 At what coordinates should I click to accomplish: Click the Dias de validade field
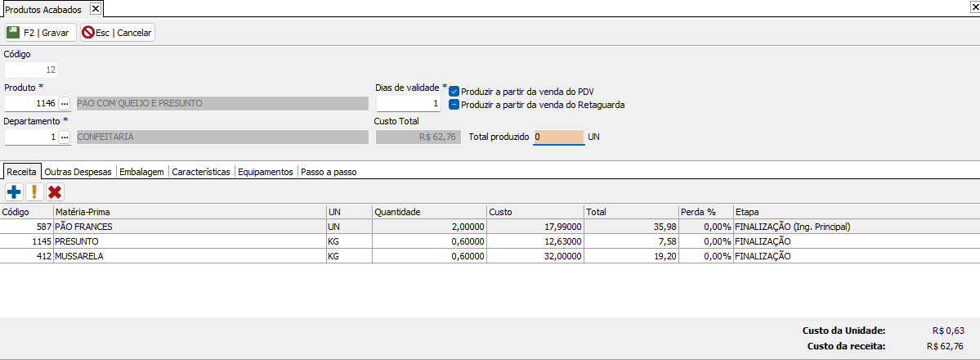409,104
